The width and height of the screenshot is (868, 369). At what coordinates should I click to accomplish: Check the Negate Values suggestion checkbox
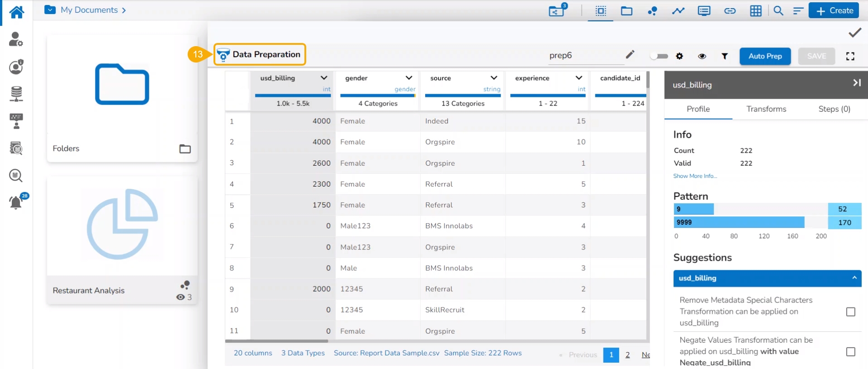tap(850, 352)
